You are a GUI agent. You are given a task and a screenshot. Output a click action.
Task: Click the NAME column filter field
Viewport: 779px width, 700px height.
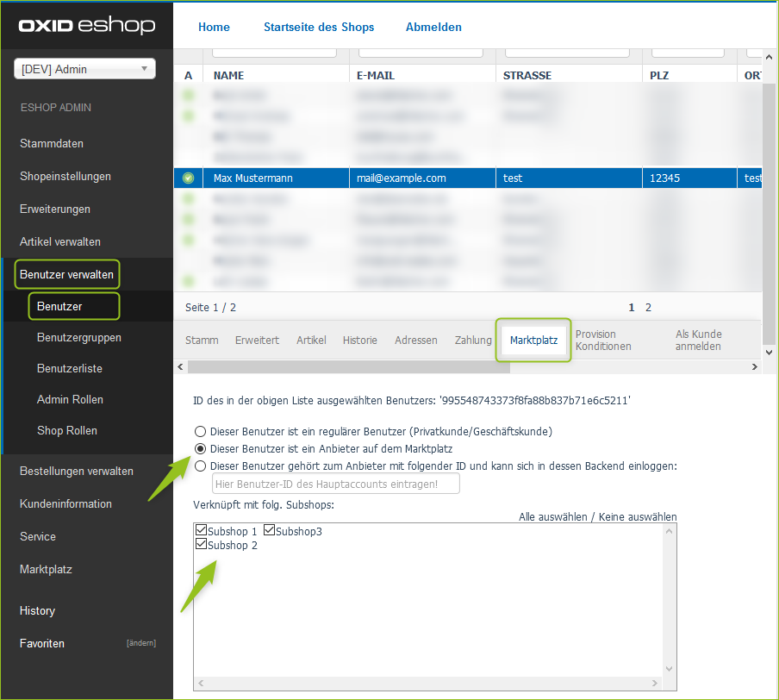274,53
